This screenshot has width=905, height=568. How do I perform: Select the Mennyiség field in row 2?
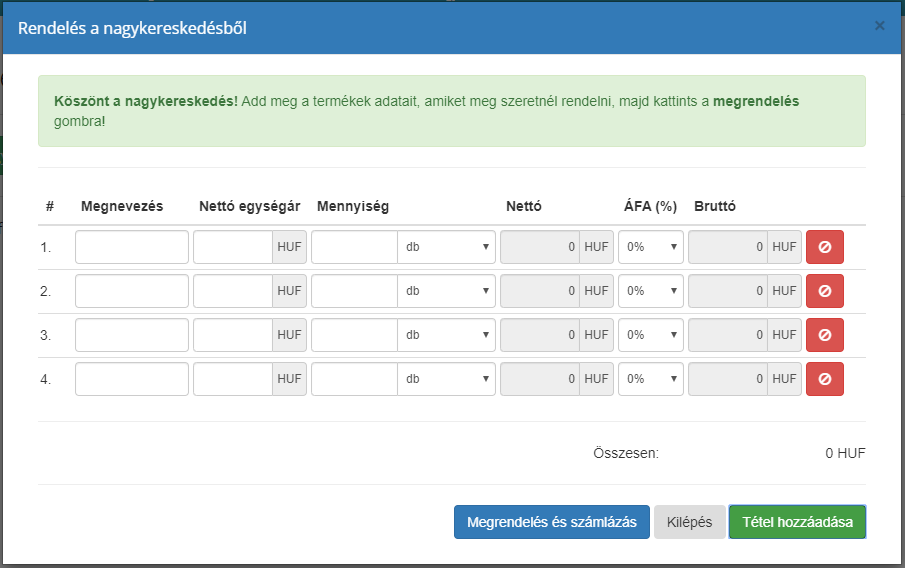pos(354,291)
